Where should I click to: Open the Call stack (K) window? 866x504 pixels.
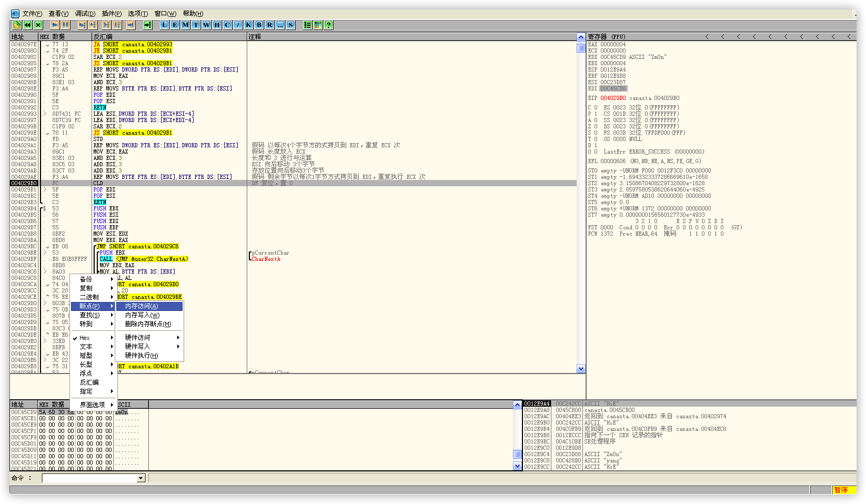[248, 25]
